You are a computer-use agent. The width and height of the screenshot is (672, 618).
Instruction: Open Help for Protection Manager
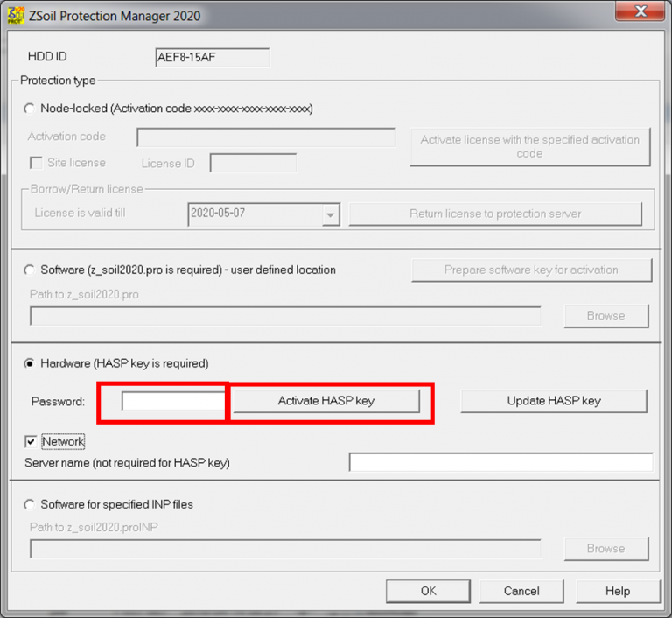click(618, 592)
